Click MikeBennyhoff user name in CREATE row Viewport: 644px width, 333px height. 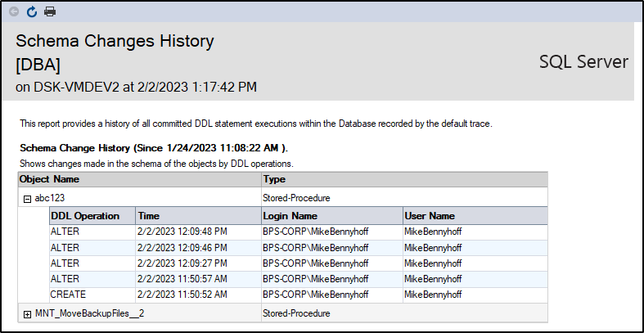coord(433,295)
